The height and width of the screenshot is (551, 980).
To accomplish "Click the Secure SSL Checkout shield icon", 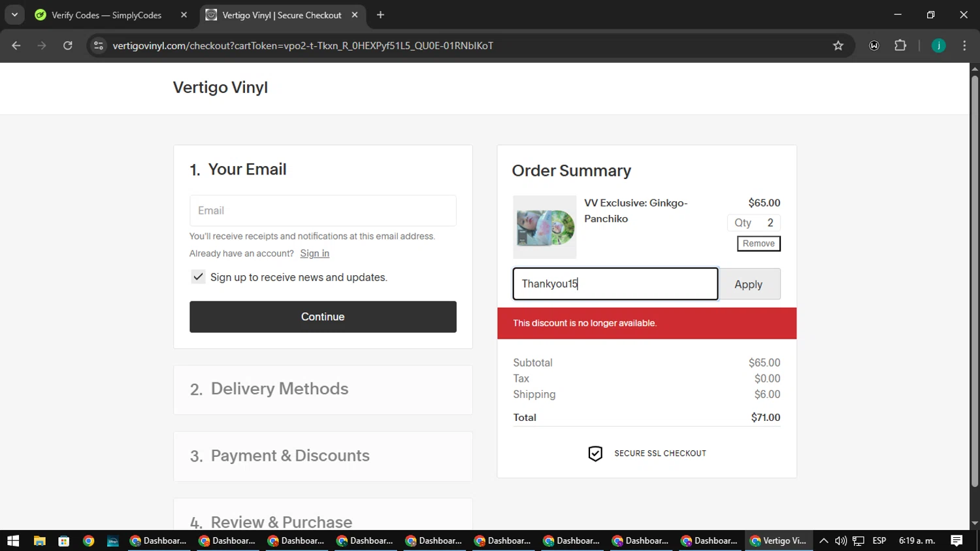I will [x=595, y=454].
